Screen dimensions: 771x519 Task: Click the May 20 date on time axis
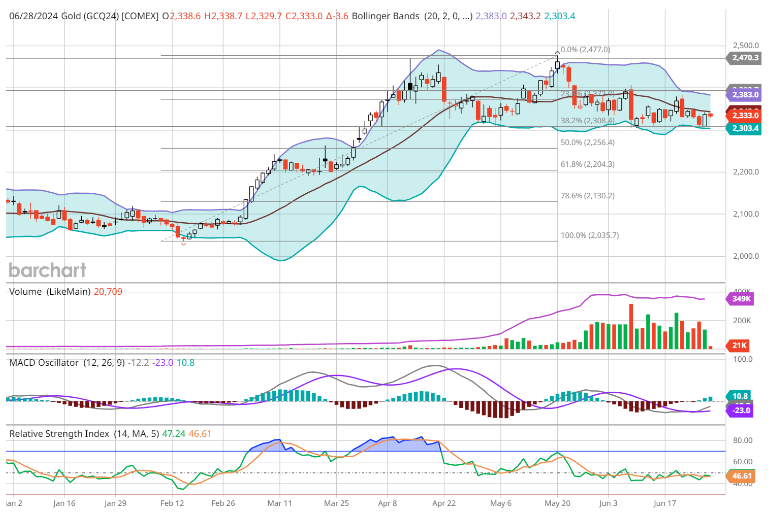556,507
